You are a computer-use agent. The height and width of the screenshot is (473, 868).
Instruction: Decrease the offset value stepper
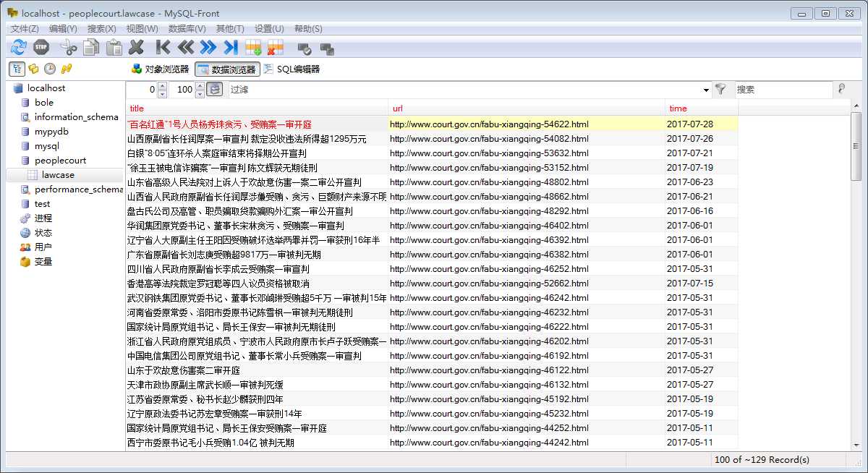tap(162, 93)
